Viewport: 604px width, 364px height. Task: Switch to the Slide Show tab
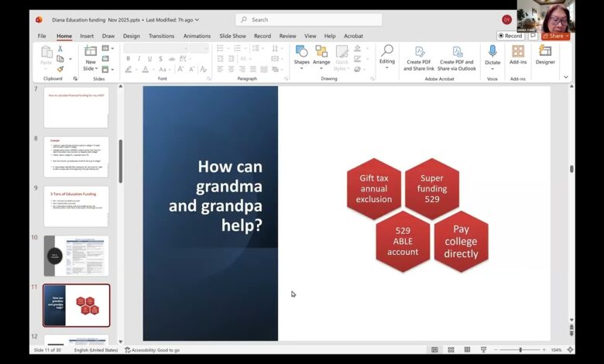(232, 36)
